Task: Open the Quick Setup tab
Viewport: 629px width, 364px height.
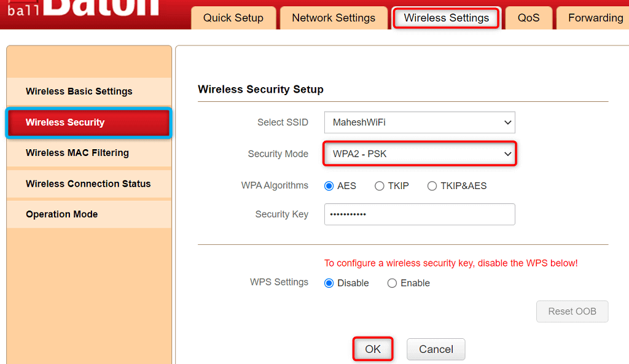Action: click(233, 18)
